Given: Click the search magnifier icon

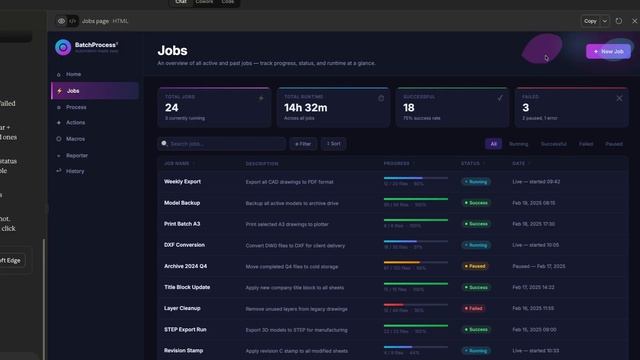Looking at the screenshot, I should coord(164,143).
